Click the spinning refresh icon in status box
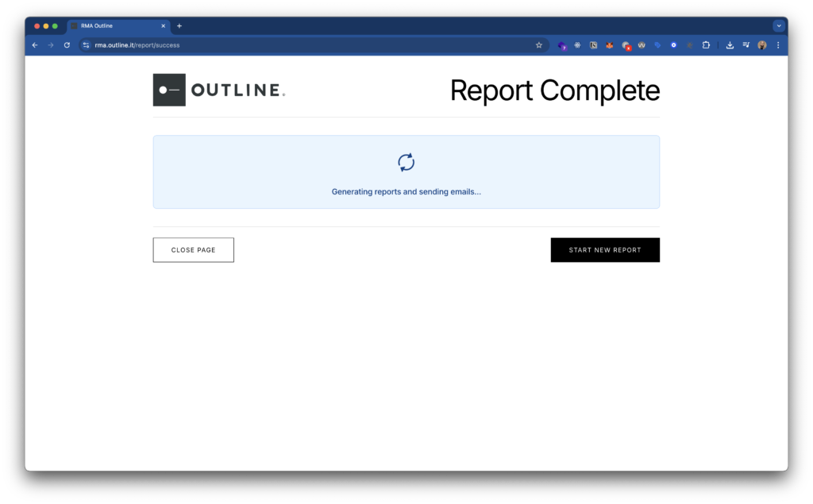The width and height of the screenshot is (813, 504). pyautogui.click(x=406, y=163)
